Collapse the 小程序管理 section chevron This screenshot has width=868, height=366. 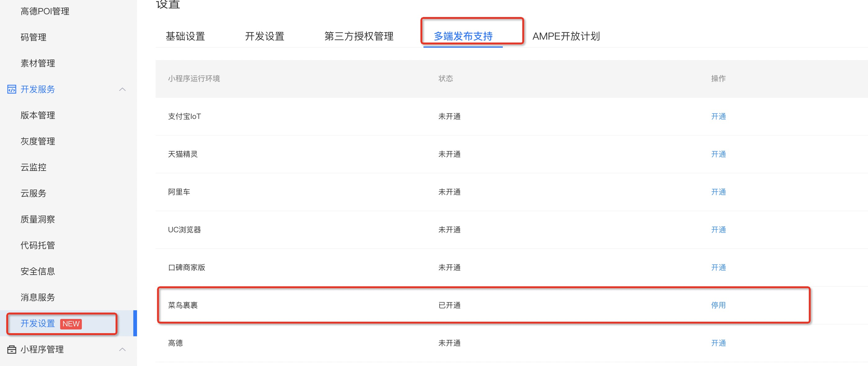[x=122, y=350]
